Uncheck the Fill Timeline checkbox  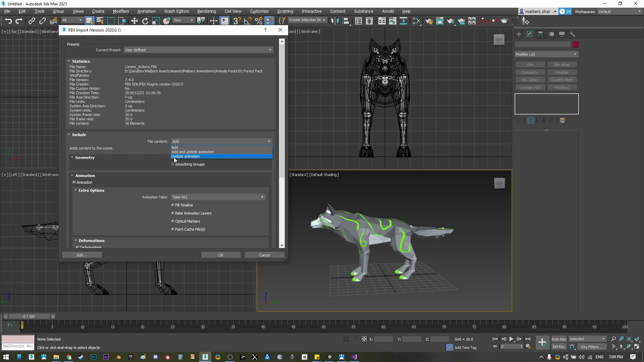click(173, 205)
